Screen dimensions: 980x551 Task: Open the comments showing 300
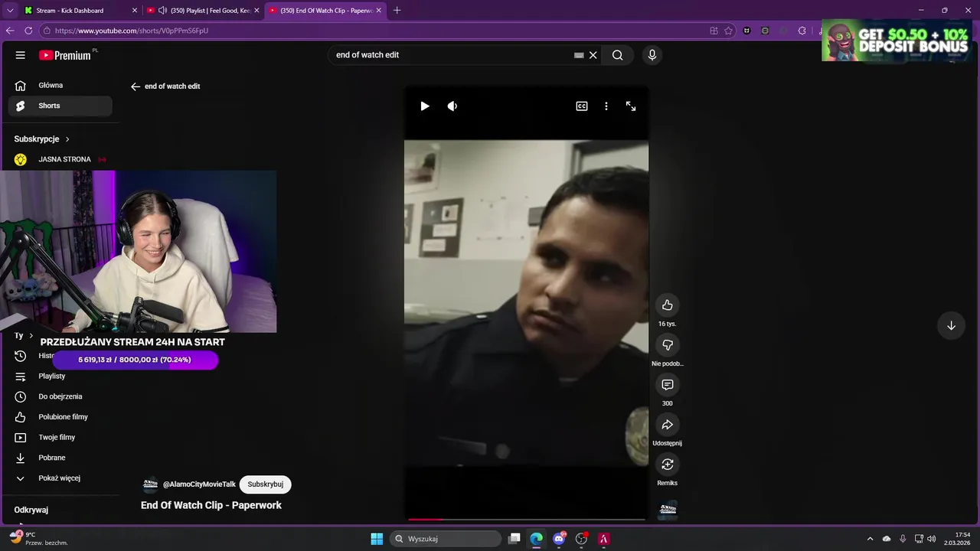coord(667,385)
